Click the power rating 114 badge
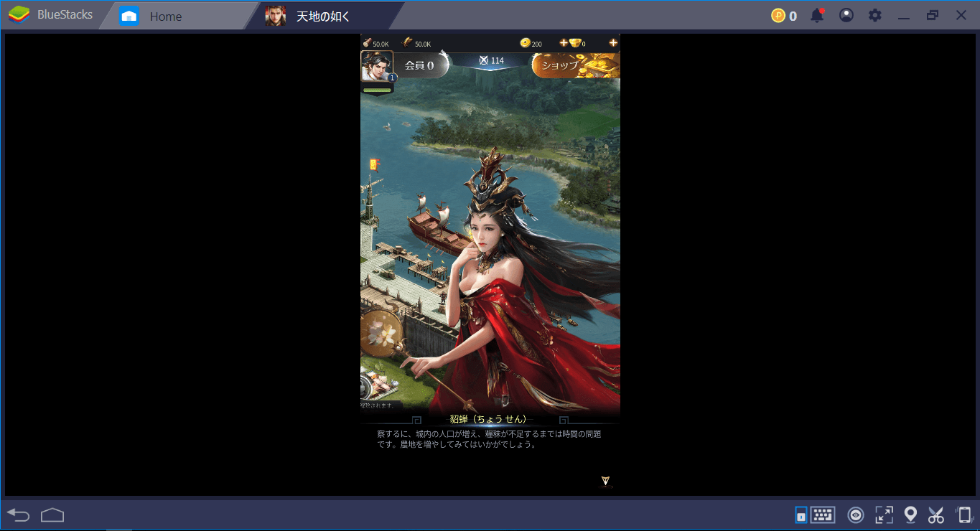Image resolution: width=980 pixels, height=531 pixels. coord(491,60)
